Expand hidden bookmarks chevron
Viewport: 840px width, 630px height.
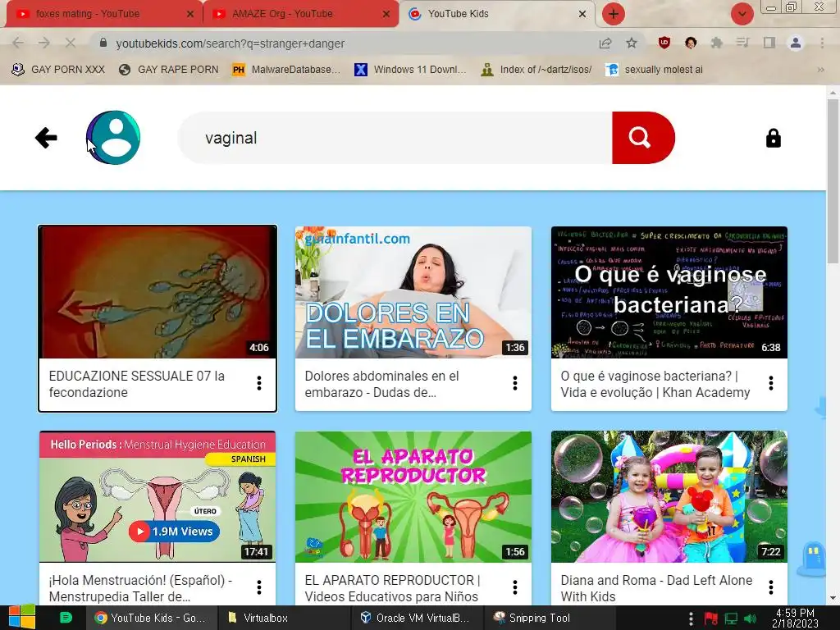point(820,70)
